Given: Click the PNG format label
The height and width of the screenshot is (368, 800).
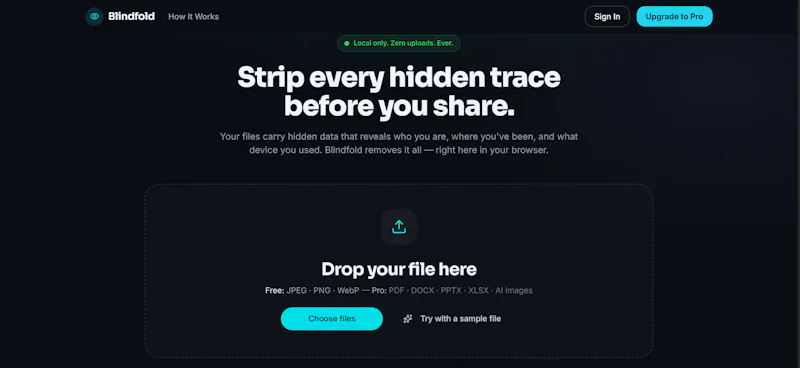Looking at the screenshot, I should (322, 290).
